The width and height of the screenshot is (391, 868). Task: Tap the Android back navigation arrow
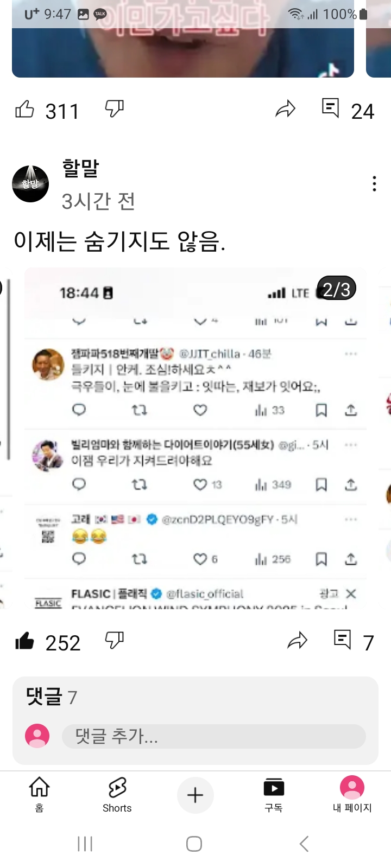tap(304, 844)
